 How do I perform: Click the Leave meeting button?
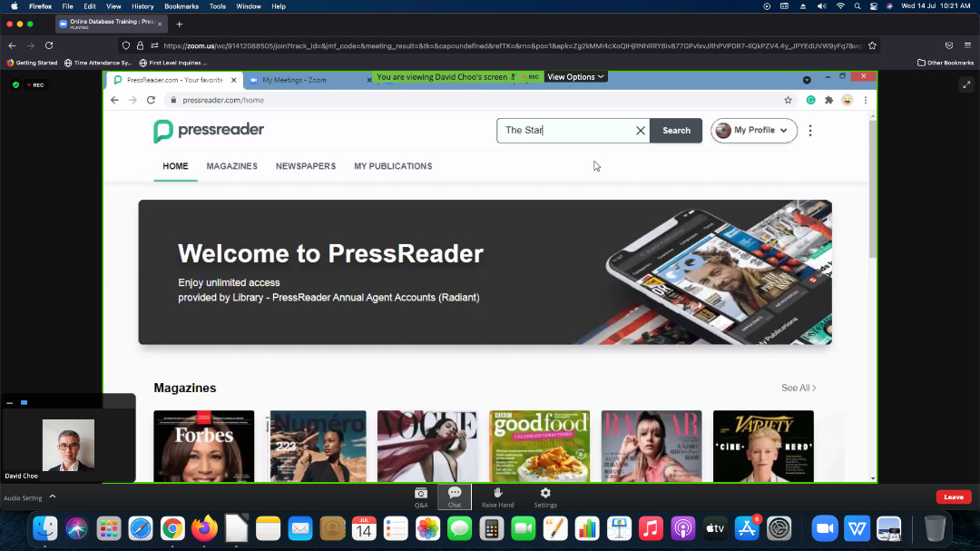953,497
